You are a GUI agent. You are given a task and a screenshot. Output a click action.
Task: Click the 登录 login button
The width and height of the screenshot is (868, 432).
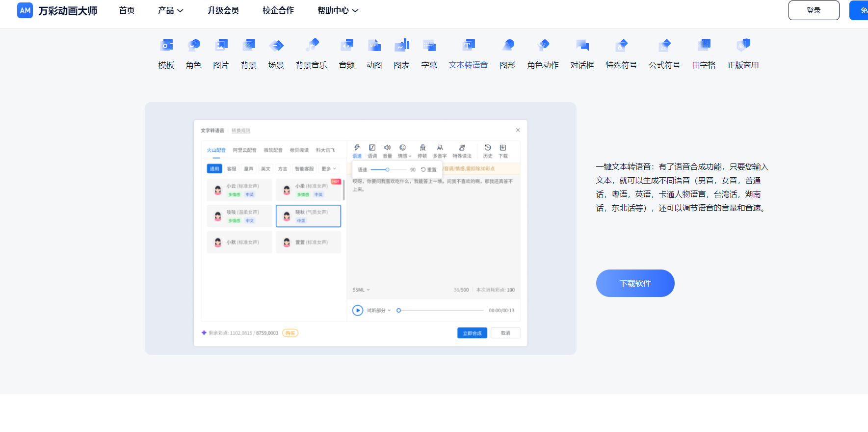814,10
